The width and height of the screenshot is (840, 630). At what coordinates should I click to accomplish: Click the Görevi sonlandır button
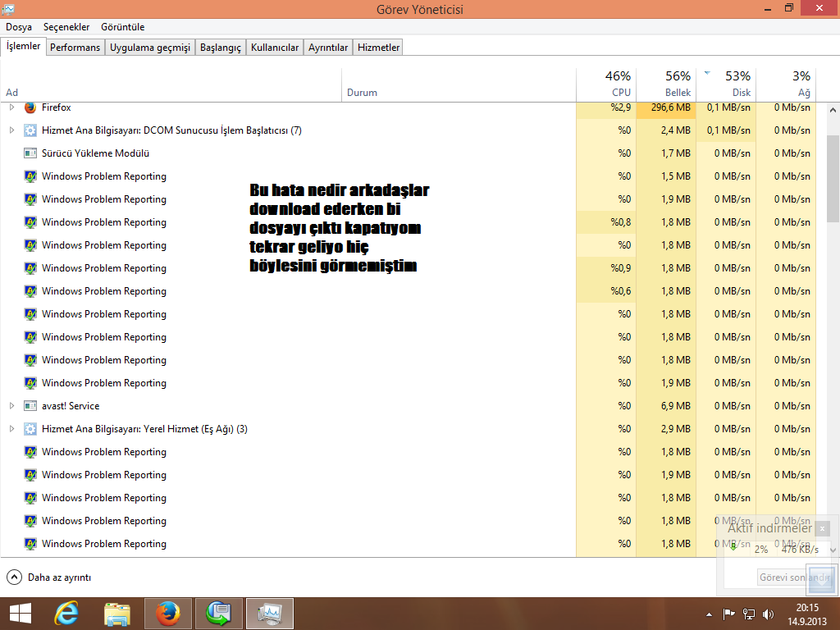[794, 577]
